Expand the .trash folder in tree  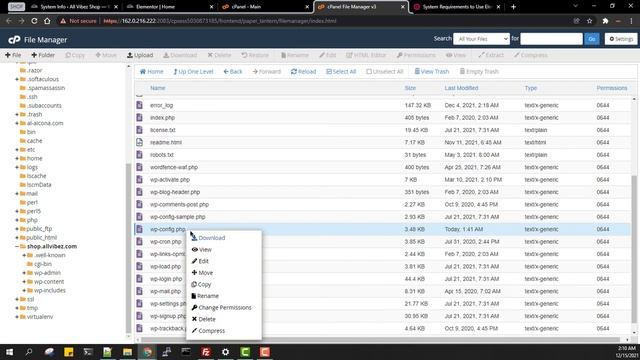[17, 114]
